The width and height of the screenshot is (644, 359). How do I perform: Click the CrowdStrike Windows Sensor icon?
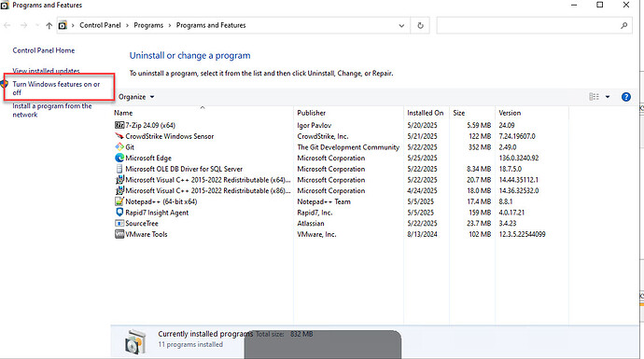pyautogui.click(x=119, y=136)
